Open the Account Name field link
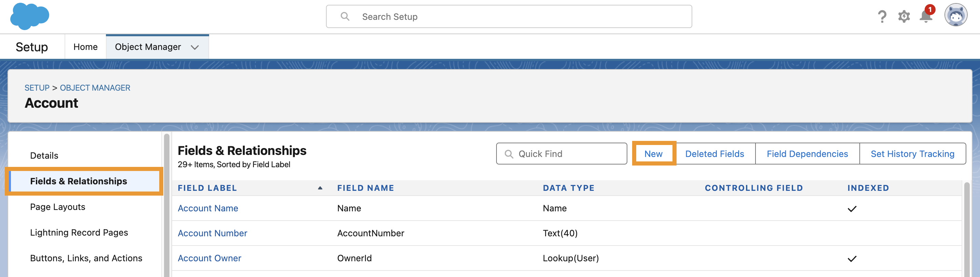 (208, 208)
